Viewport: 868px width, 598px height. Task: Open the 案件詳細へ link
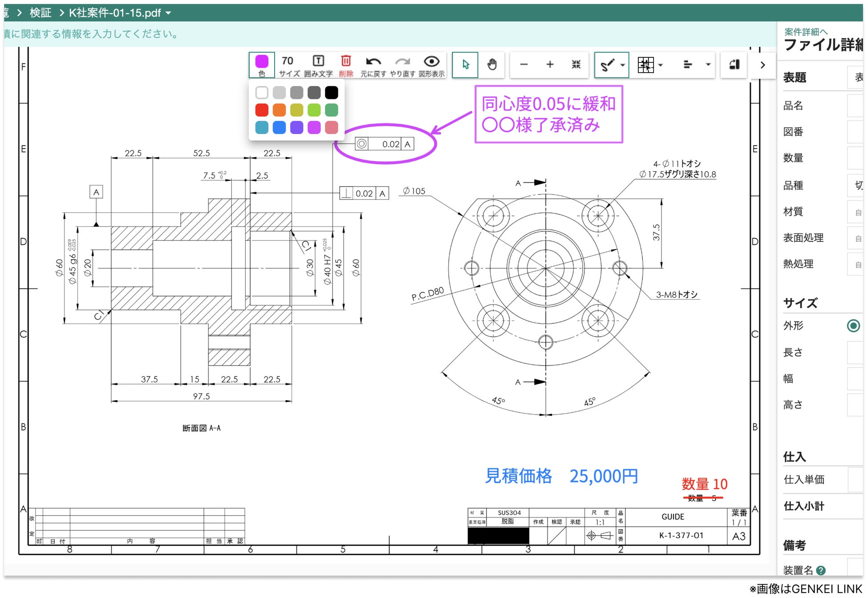pos(805,32)
